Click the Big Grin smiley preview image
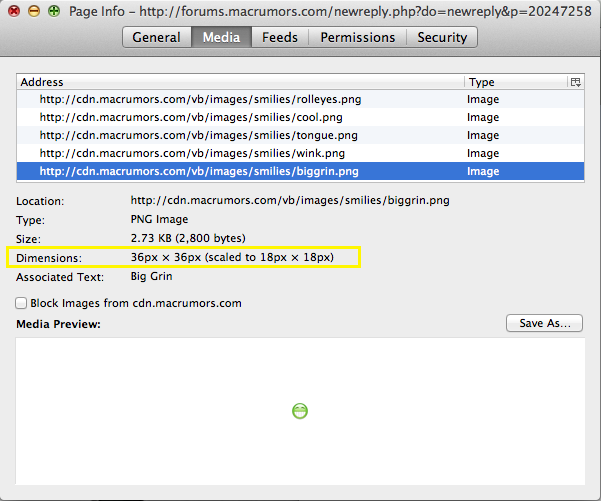The image size is (601, 501). 300,411
